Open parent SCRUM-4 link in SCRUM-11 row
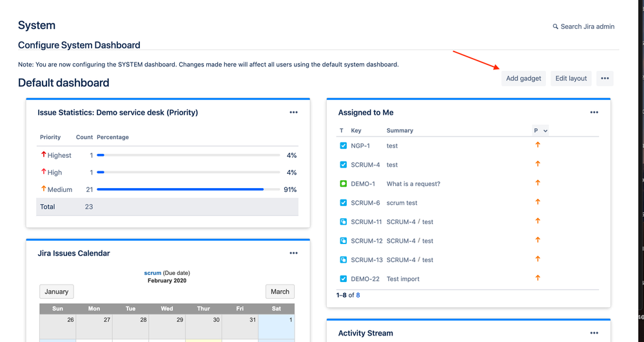The width and height of the screenshot is (644, 342). pyautogui.click(x=401, y=222)
